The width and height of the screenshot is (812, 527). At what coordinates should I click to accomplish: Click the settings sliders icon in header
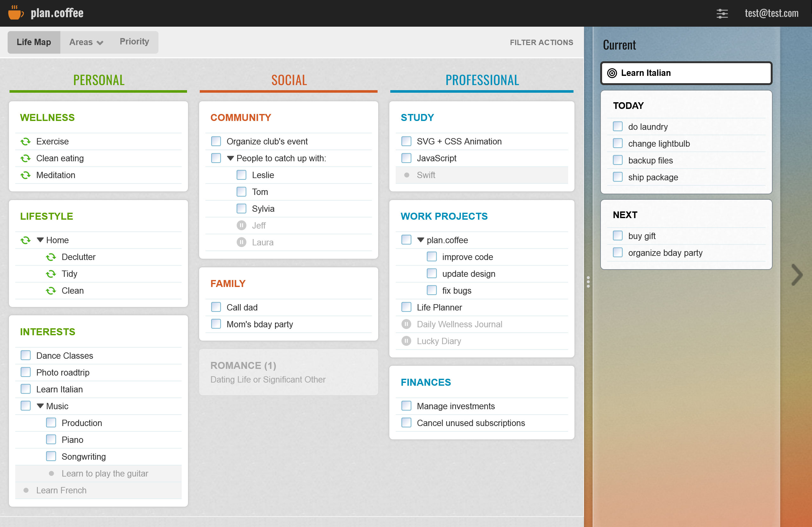coord(721,14)
